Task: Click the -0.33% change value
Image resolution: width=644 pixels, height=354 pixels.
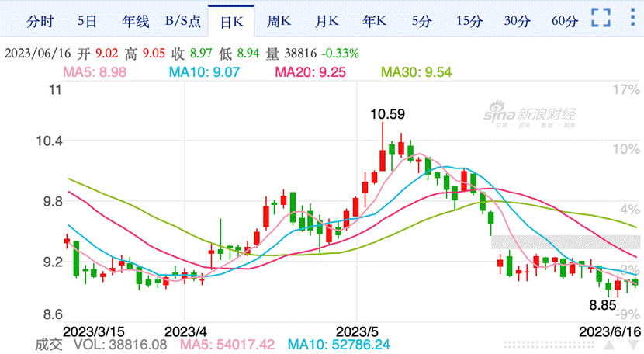Action: pos(340,54)
